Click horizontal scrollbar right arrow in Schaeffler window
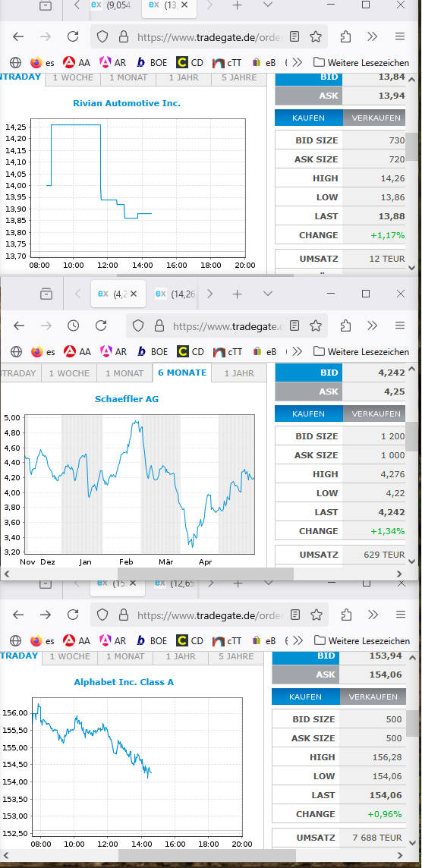Viewport: 422px width, 868px height. coord(399,574)
